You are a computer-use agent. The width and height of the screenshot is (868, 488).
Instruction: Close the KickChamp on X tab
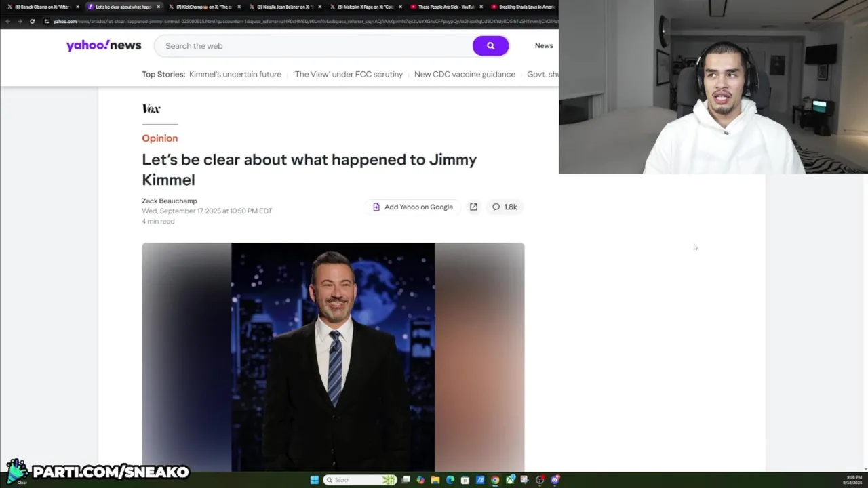click(239, 7)
